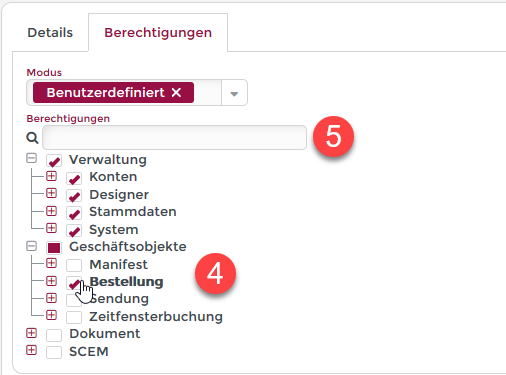
Task: Expand the Dokument tree node
Action: click(31, 333)
